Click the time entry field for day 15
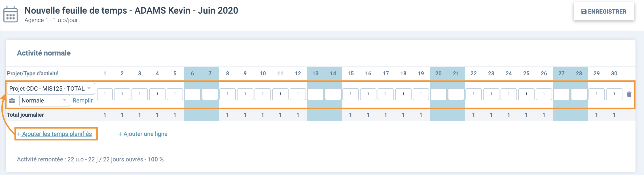 pos(351,94)
